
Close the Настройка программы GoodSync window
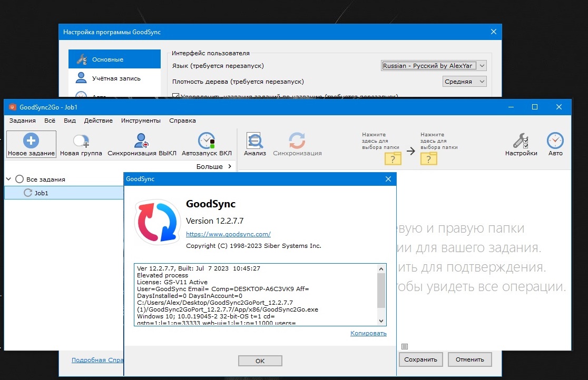(494, 32)
